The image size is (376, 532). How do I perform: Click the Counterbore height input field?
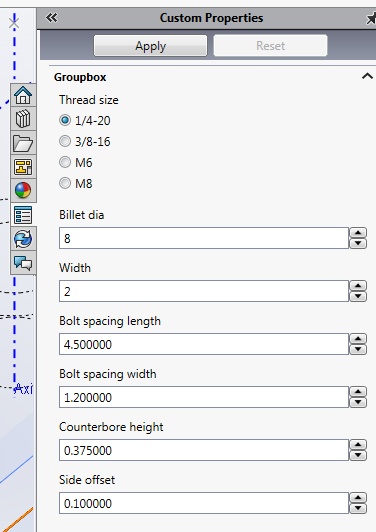[x=204, y=450]
